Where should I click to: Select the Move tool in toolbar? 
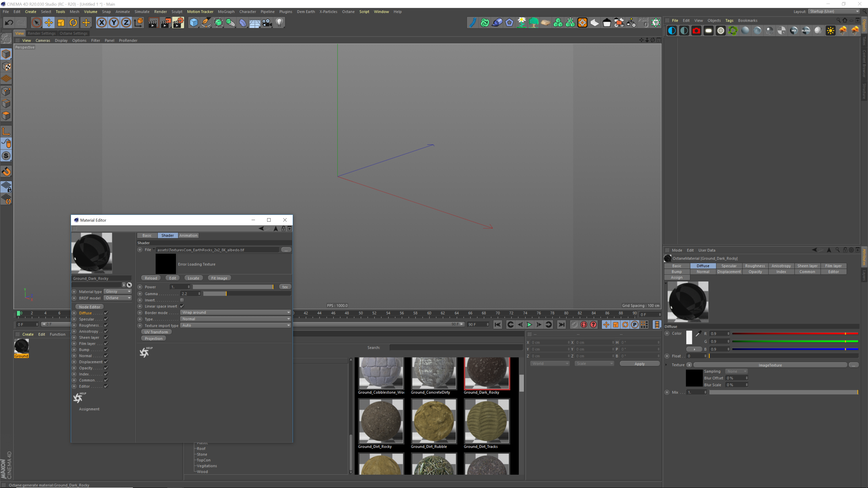tap(49, 23)
